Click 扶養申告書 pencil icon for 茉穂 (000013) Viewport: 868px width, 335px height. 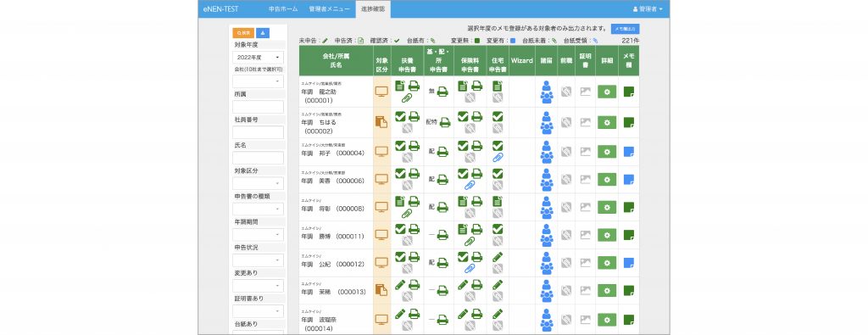pos(400,284)
